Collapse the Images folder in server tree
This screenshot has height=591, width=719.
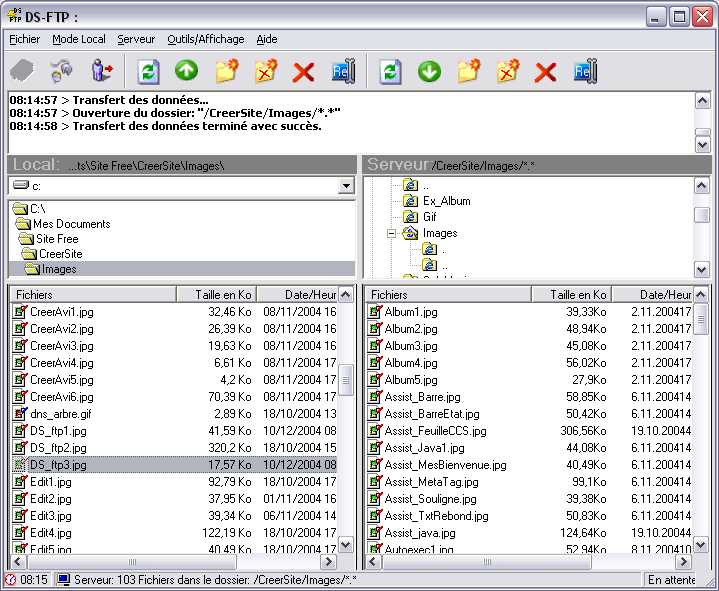tap(392, 233)
